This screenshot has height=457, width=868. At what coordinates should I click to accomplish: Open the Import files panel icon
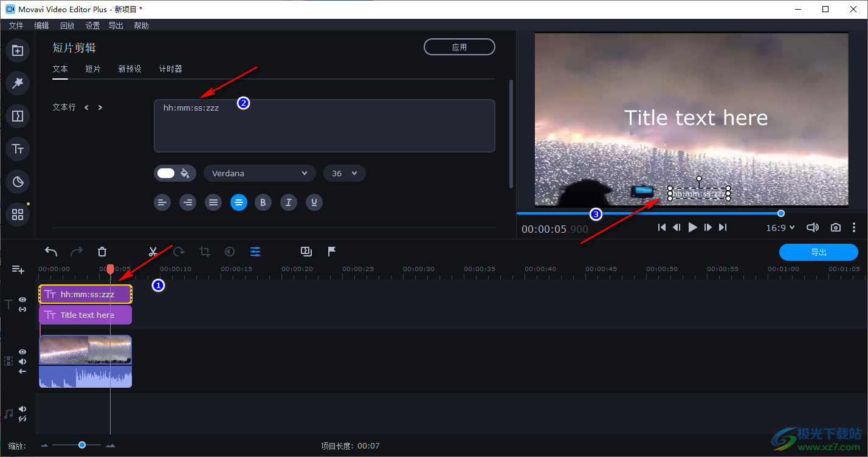coord(18,50)
